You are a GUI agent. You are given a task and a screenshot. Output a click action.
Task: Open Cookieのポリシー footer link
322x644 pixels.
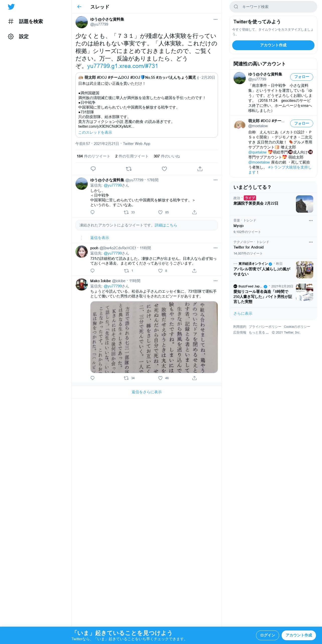[x=297, y=327]
